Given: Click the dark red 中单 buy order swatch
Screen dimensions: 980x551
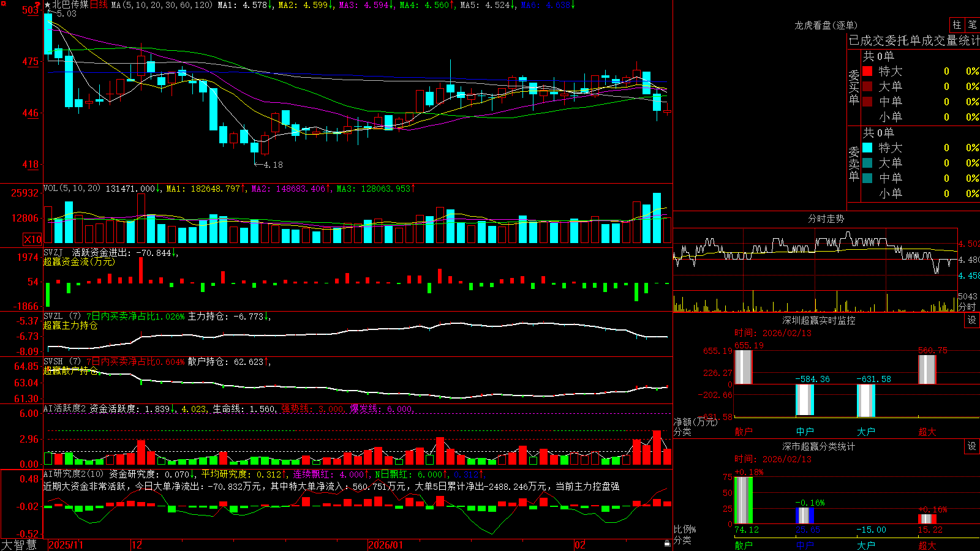Looking at the screenshot, I should pos(867,102).
